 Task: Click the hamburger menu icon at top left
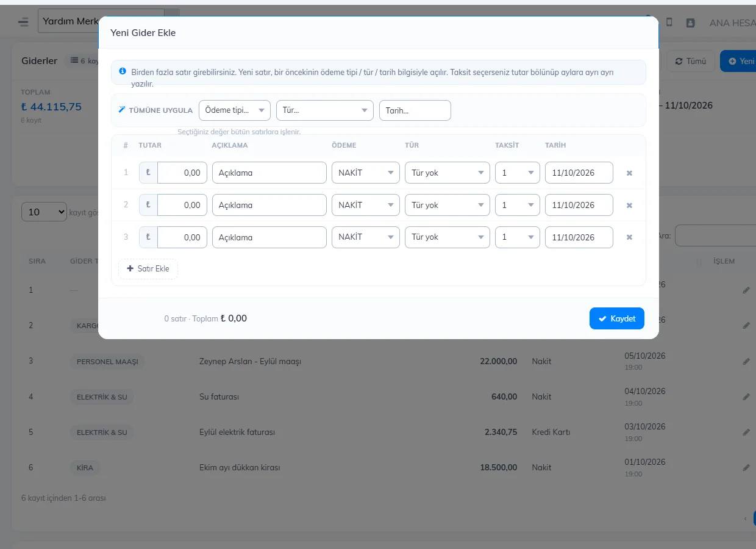(x=23, y=22)
